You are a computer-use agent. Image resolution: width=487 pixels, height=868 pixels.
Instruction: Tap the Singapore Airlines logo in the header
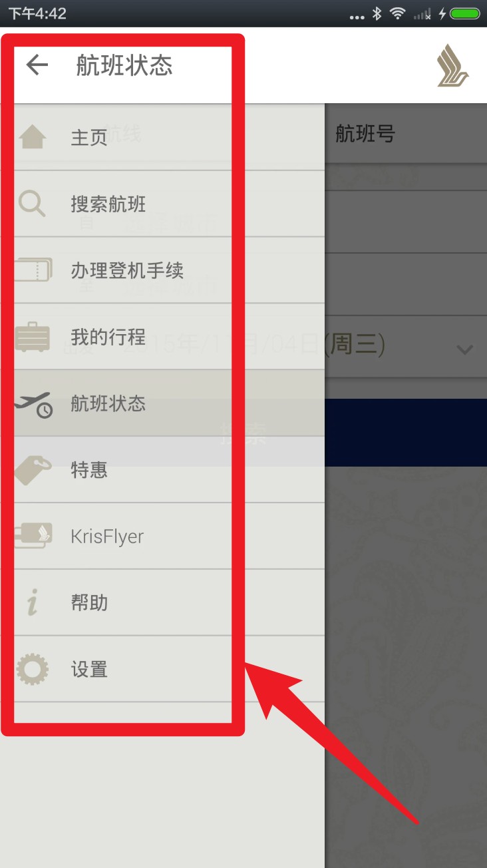tap(452, 65)
